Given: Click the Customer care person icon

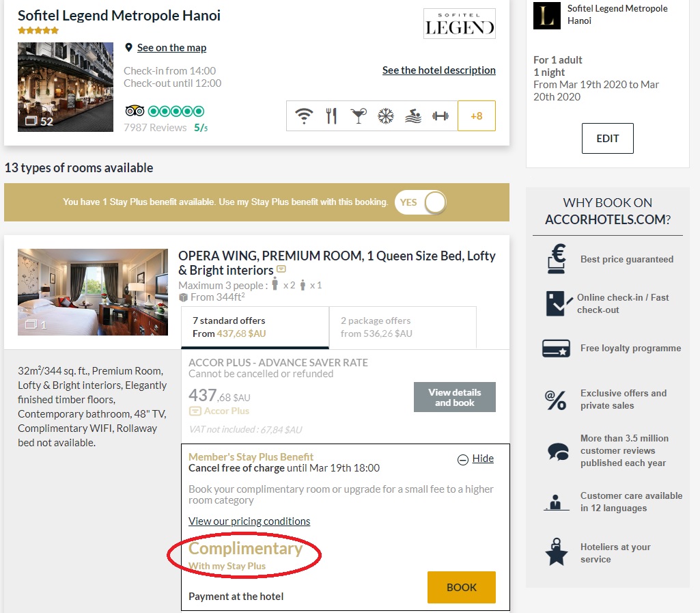Looking at the screenshot, I should click(556, 503).
